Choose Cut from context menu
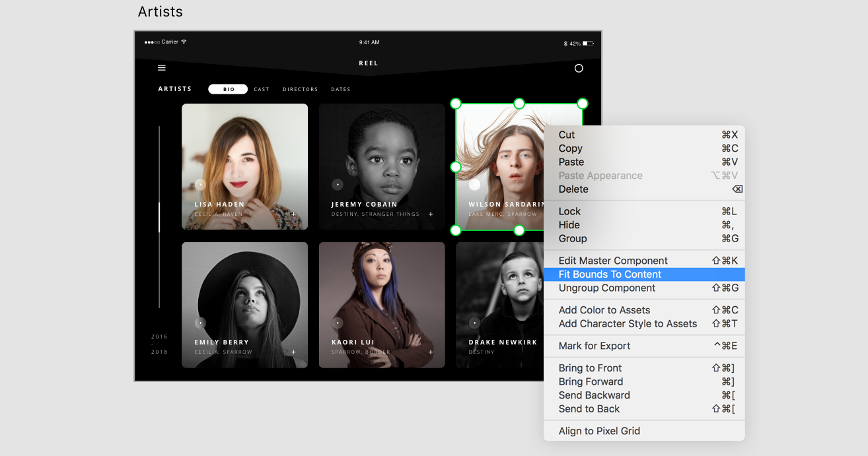Viewport: 868px width, 456px height. (x=644, y=135)
